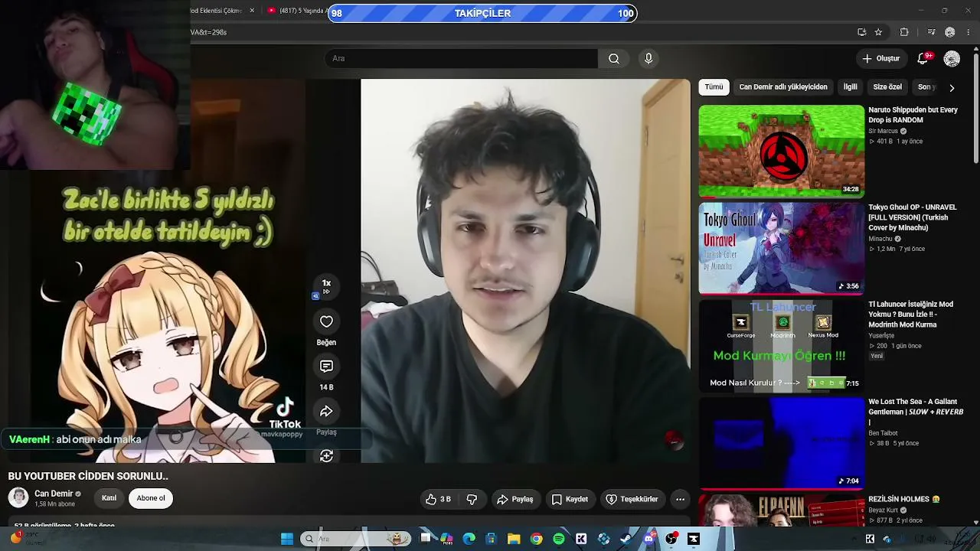Viewport: 980px width, 551px height.
Task: Subscribe with the Abone ol button
Action: click(x=151, y=498)
